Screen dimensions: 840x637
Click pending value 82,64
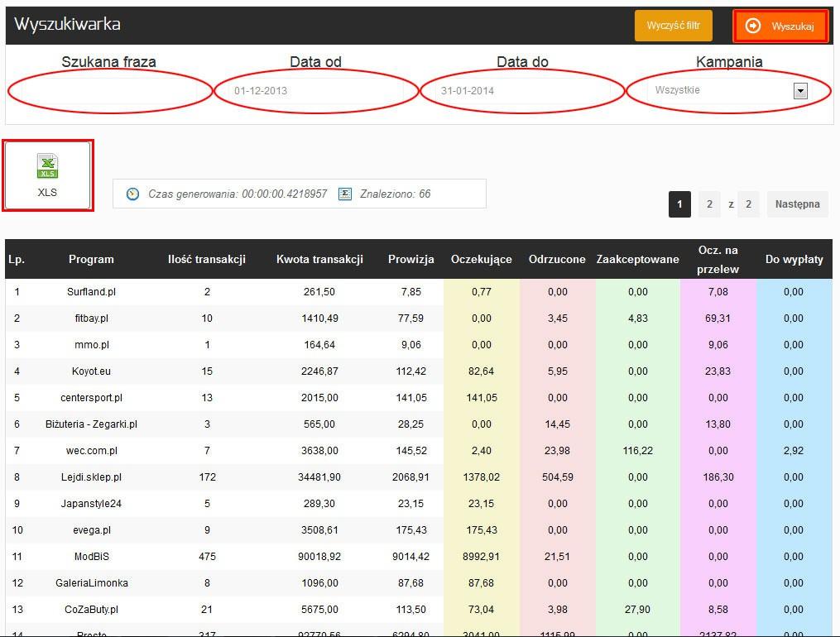pos(481,371)
